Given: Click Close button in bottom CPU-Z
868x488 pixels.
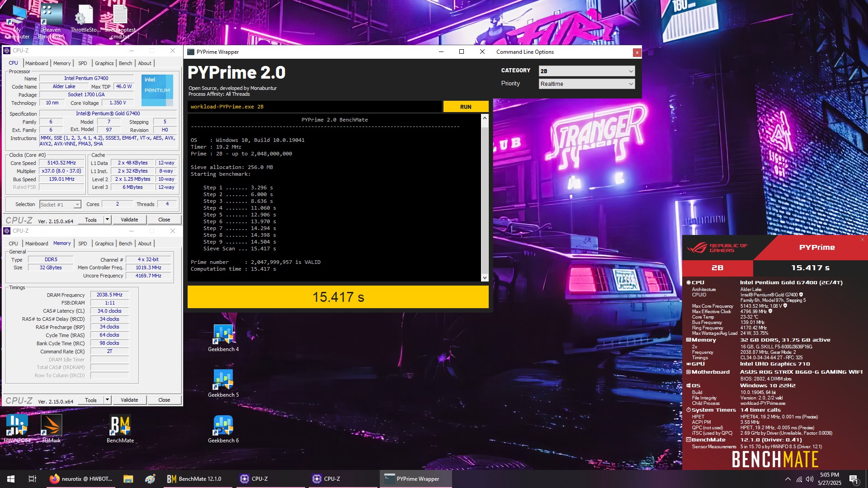Looking at the screenshot, I should click(x=164, y=400).
